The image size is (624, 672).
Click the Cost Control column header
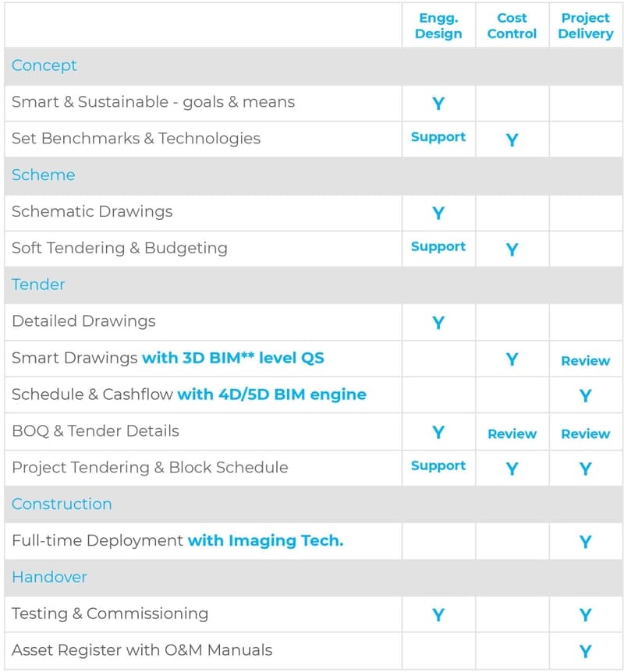coord(512,26)
